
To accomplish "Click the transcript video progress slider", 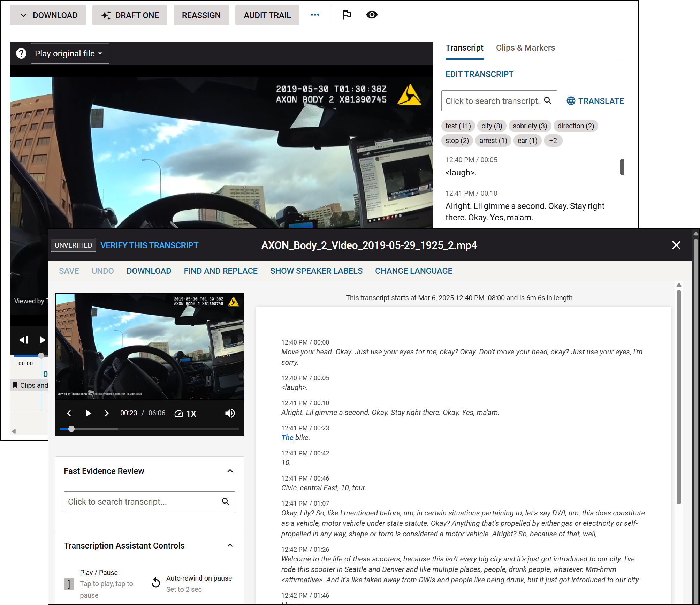I will click(149, 429).
